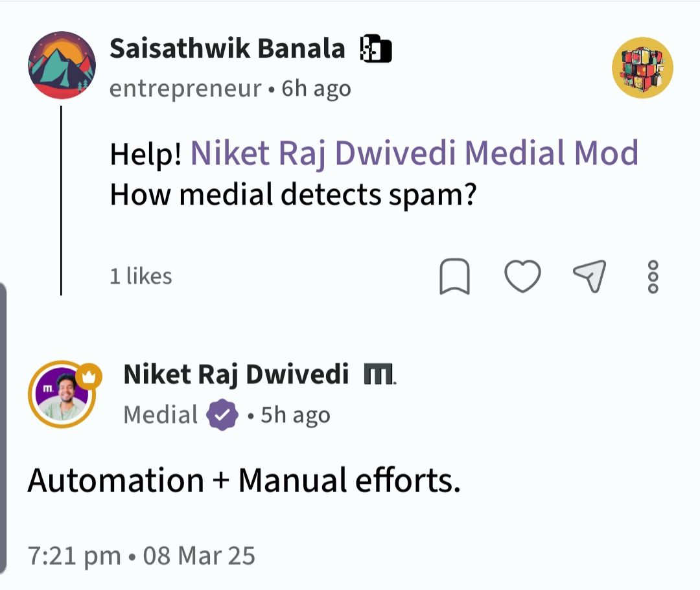
Task: Tap the 7:21 pm 08 Mar 25 timestamp
Action: click(141, 555)
